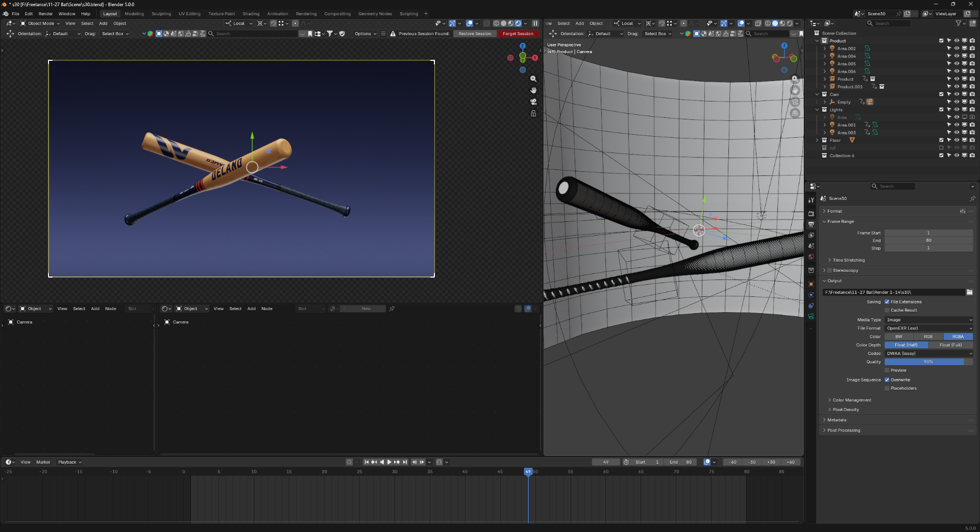Jump to first frame in timeline

click(366, 462)
